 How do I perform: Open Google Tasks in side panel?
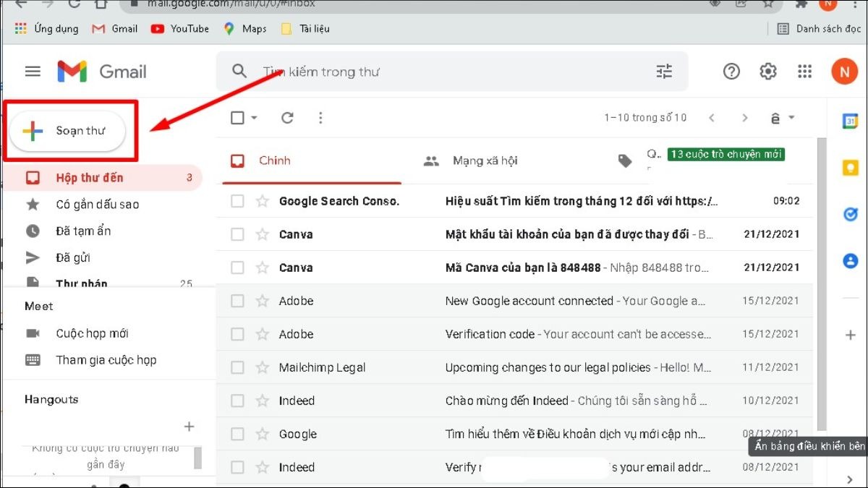pyautogui.click(x=850, y=214)
